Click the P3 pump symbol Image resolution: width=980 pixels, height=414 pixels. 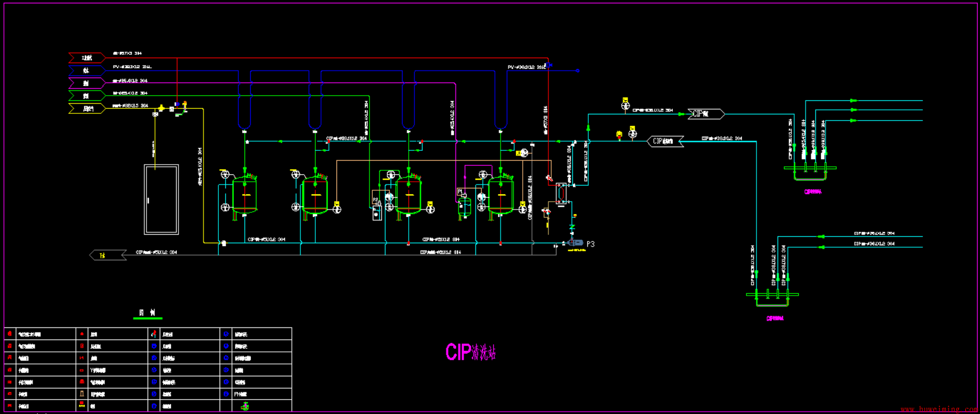(576, 243)
